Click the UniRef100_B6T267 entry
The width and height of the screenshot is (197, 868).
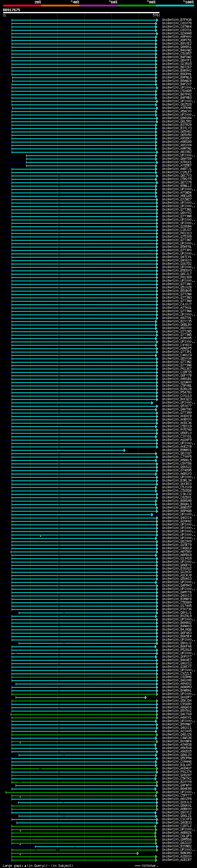[177, 67]
